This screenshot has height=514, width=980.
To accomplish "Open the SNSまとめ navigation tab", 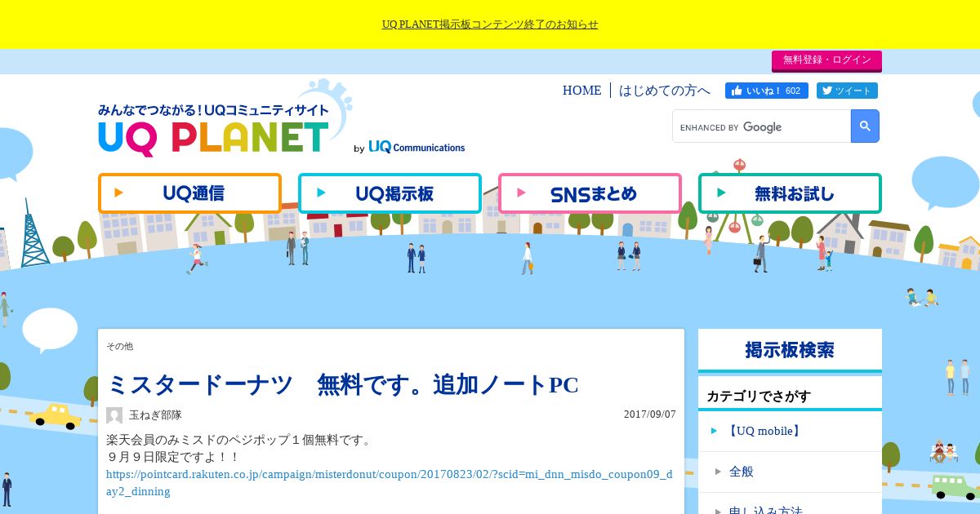I will pyautogui.click(x=590, y=193).
